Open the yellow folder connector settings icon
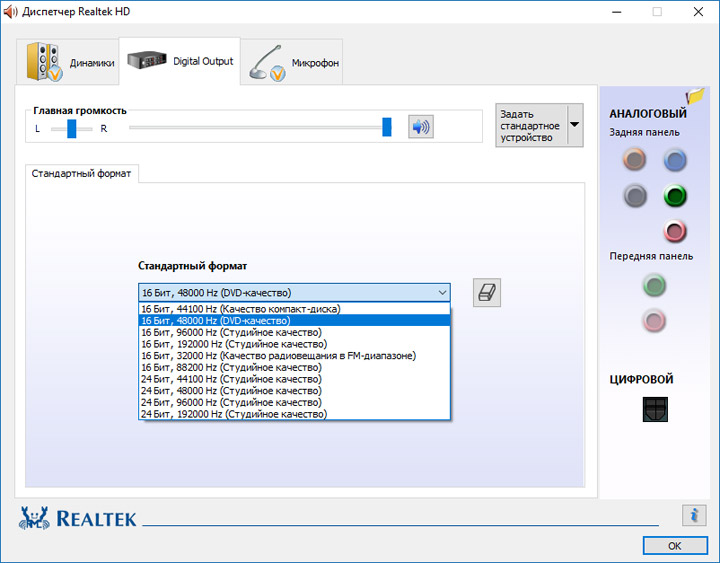Viewport: 720px width, 563px height. click(695, 96)
